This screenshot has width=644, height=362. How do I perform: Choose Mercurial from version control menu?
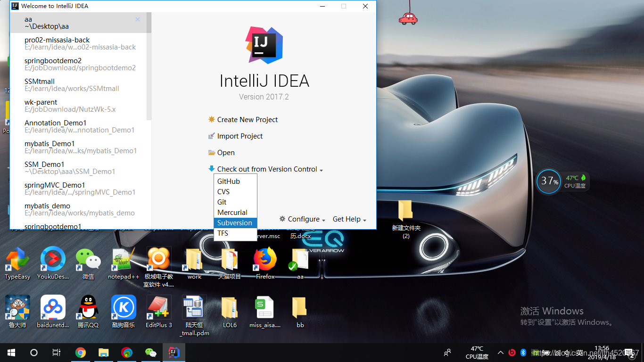[235, 213]
